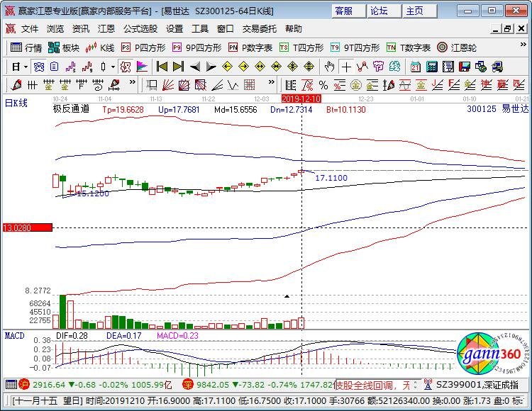Viewport: 532px width, 411px height.
Task: Open the 设置 menu
Action: (174, 29)
